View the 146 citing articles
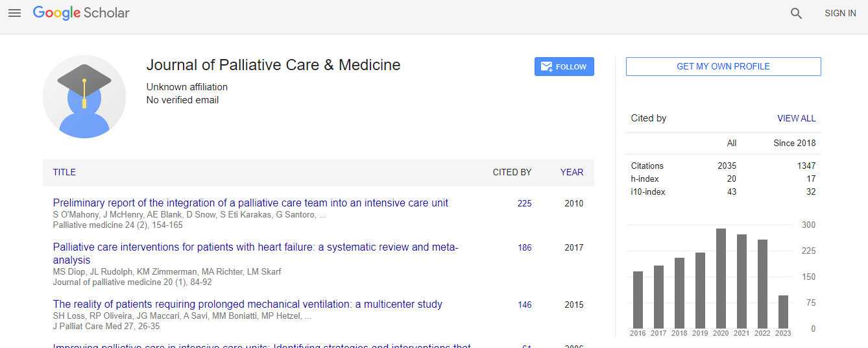 pyautogui.click(x=524, y=304)
